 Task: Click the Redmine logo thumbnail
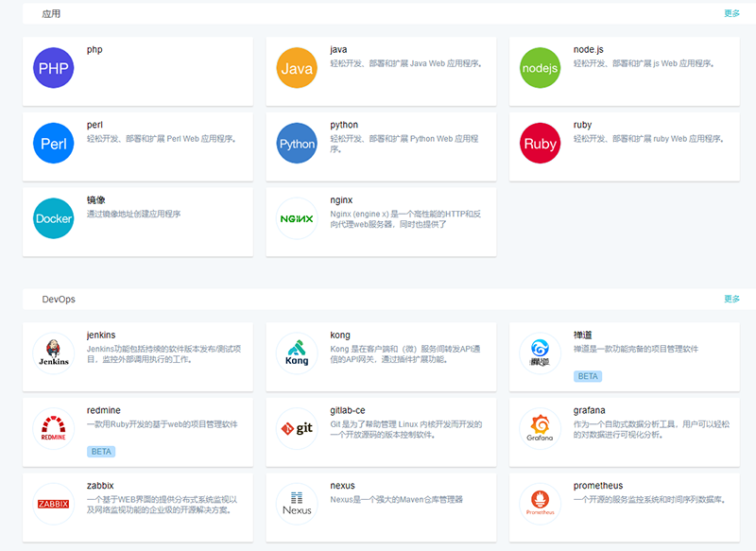(53, 429)
